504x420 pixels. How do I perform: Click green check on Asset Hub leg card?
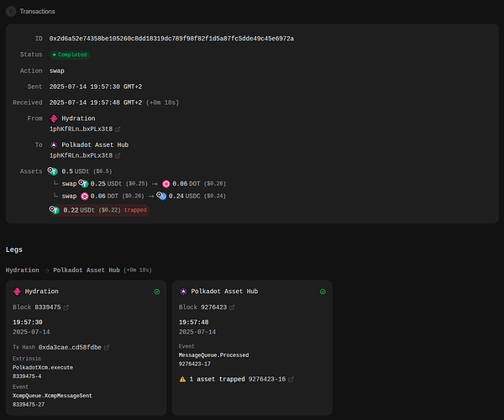(322, 291)
